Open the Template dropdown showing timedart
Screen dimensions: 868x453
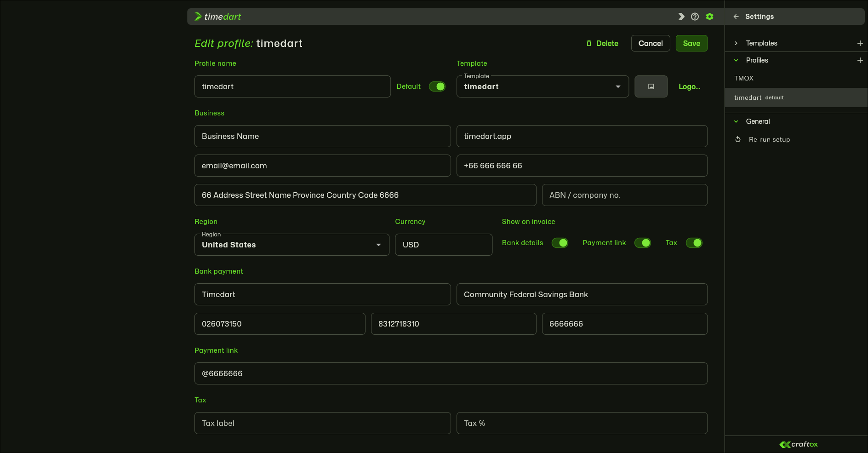[x=542, y=86]
